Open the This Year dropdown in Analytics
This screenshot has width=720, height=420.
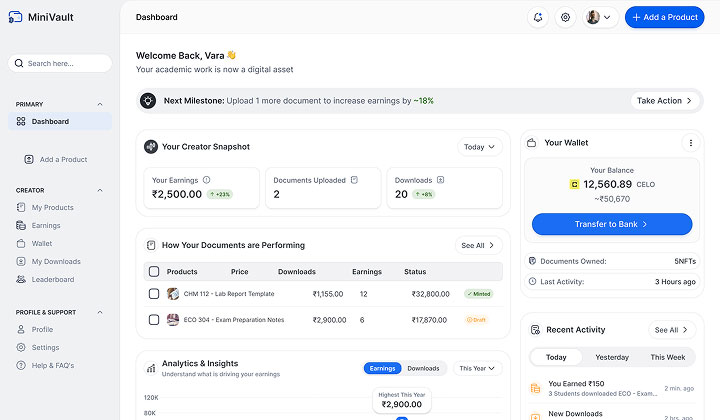(x=477, y=368)
